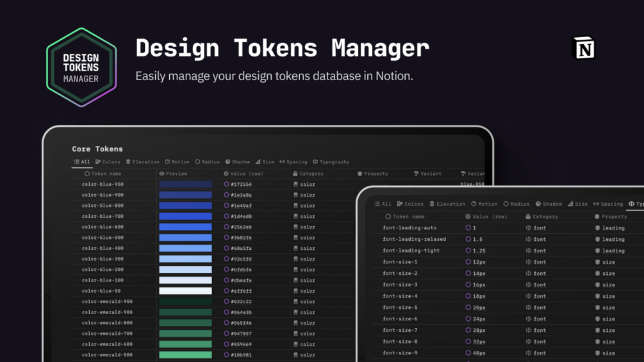Click the #3b82f6 value cell
The width and height of the screenshot is (644, 362).
pyautogui.click(x=241, y=238)
